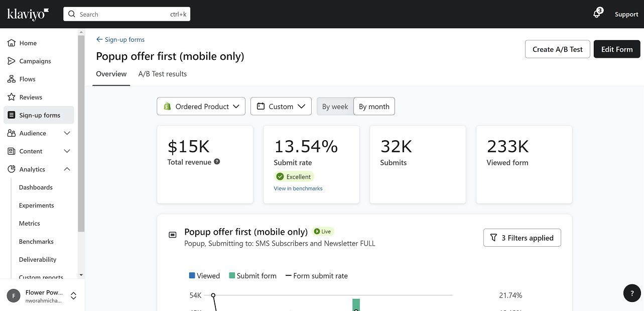644x311 pixels.
Task: Switch the chart to By month
Action: pos(374,107)
